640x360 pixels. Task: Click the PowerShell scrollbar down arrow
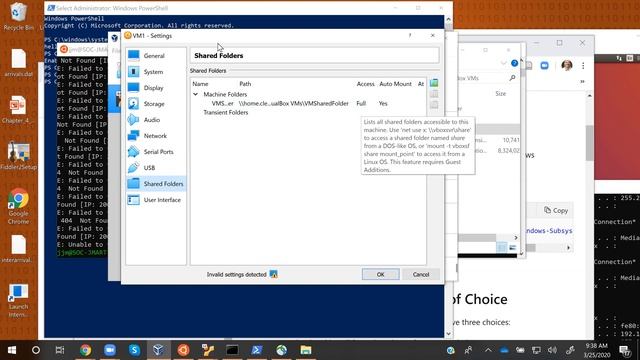pyautogui.click(x=448, y=334)
